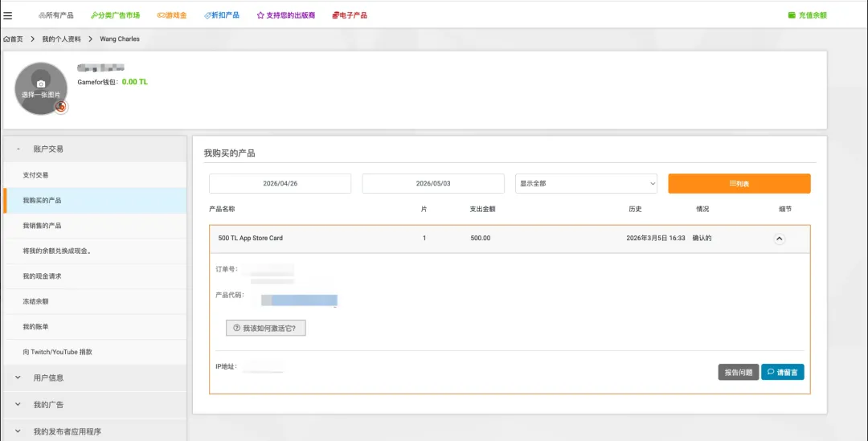
Task: Open 分类广告市场 in top navigation
Action: 115,15
